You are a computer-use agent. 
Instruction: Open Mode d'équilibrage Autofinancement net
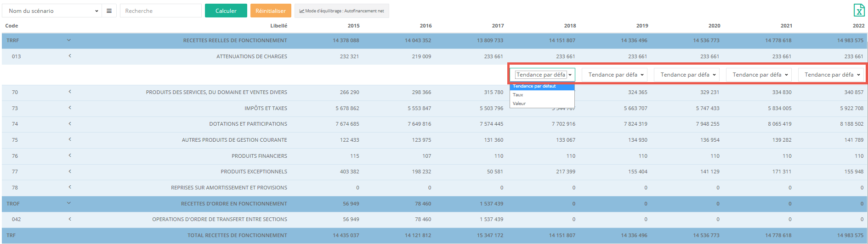341,11
